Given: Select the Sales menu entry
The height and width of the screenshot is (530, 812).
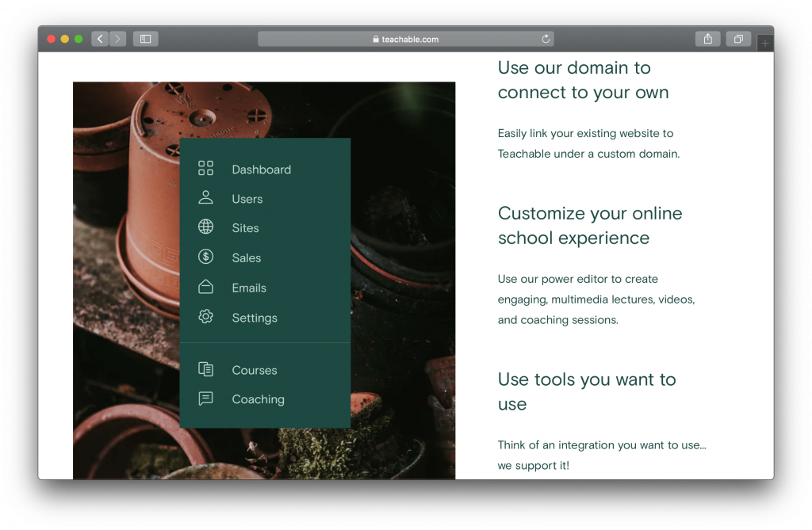Looking at the screenshot, I should coord(247,258).
